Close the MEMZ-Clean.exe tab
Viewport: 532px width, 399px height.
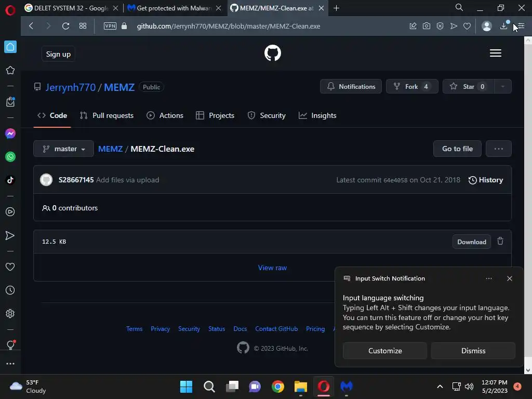tap(321, 8)
